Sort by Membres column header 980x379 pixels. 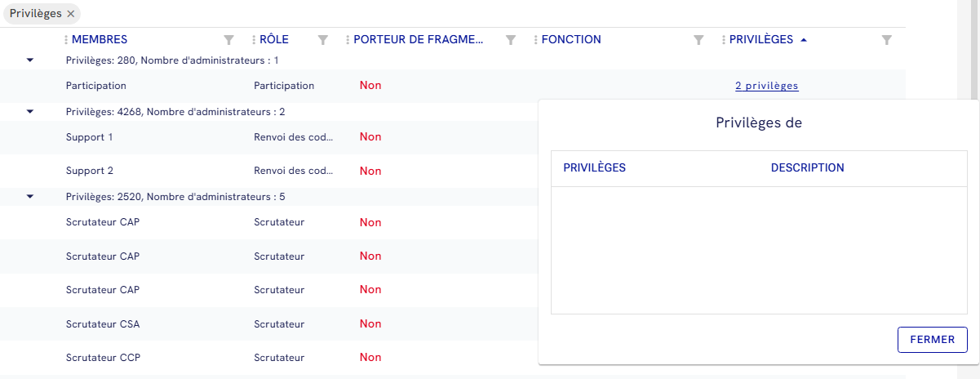click(x=100, y=39)
